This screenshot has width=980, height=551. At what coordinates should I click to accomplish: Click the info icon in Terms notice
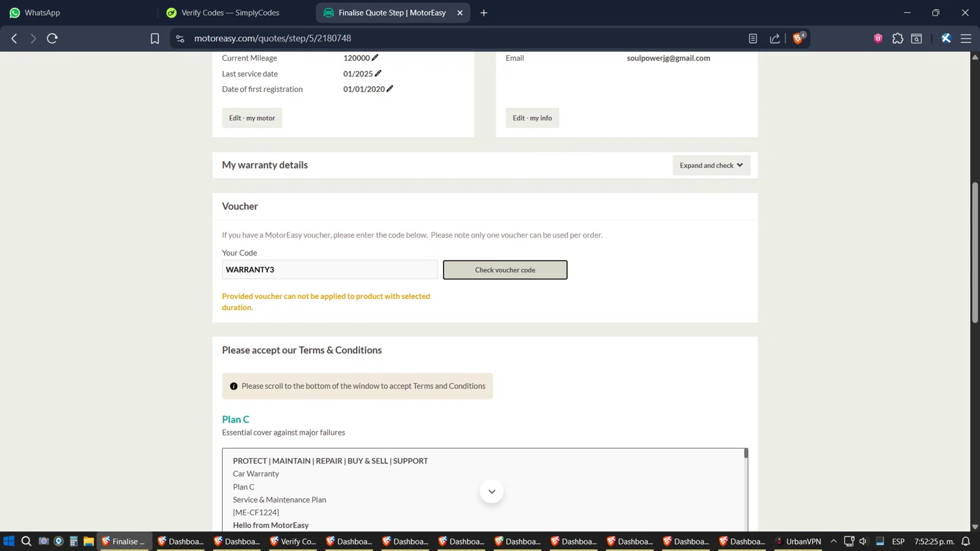point(233,386)
